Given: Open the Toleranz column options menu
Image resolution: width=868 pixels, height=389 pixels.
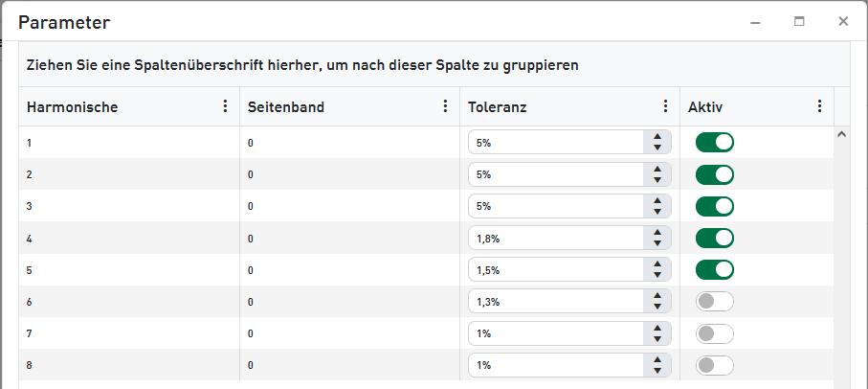Looking at the screenshot, I should click(665, 106).
